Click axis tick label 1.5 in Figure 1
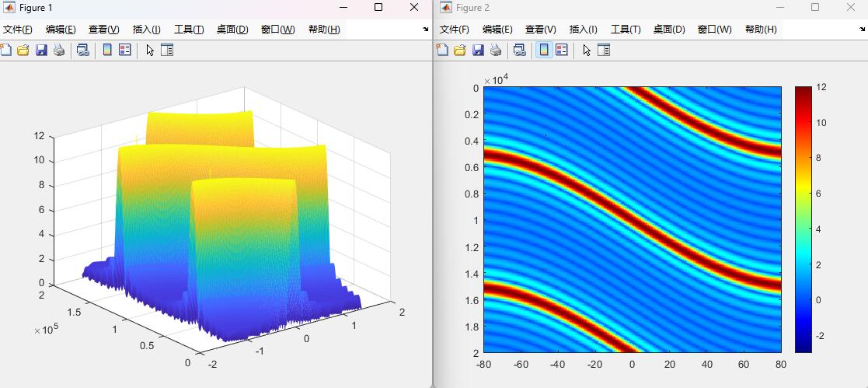The image size is (868, 388). (x=74, y=312)
